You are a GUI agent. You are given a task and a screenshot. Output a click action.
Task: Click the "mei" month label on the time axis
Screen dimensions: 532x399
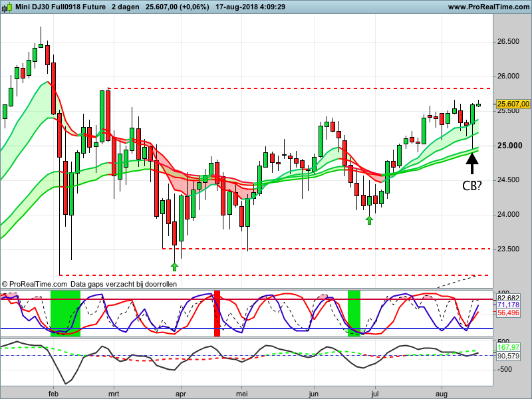[241, 394]
